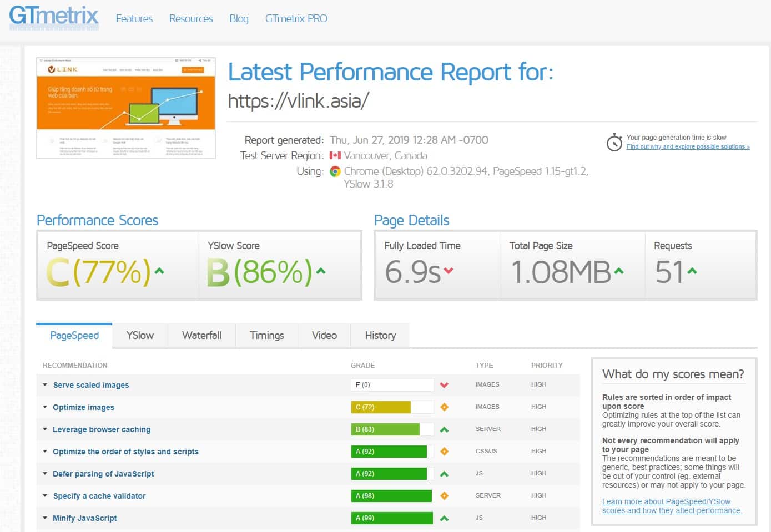
Task: Switch to the Waterfall tab
Action: click(201, 335)
